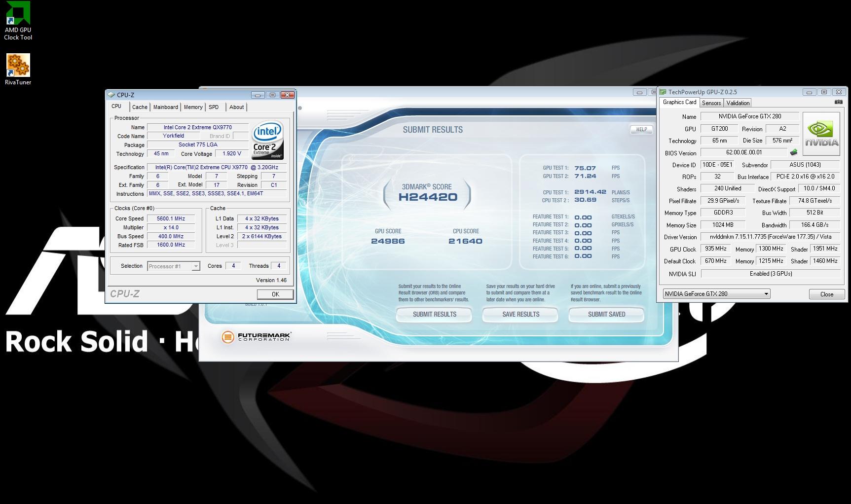The image size is (851, 504).
Task: Expand the Processor #1 selection dropdown
Action: (174, 266)
